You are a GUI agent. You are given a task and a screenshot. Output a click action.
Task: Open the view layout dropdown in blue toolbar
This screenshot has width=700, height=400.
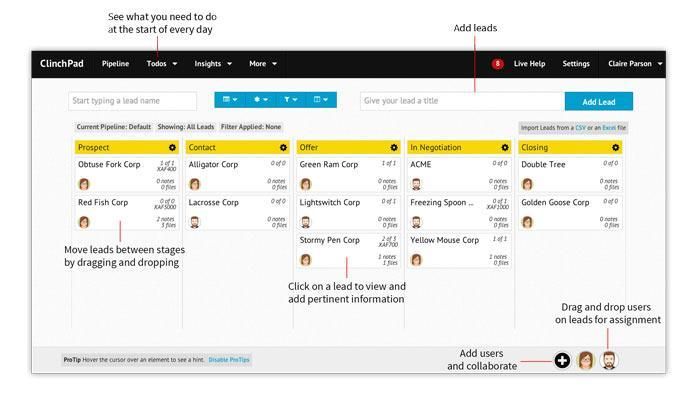point(230,100)
